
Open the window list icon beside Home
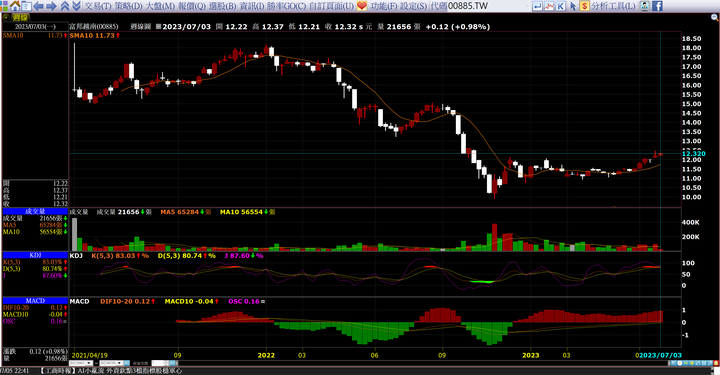coord(26,6)
